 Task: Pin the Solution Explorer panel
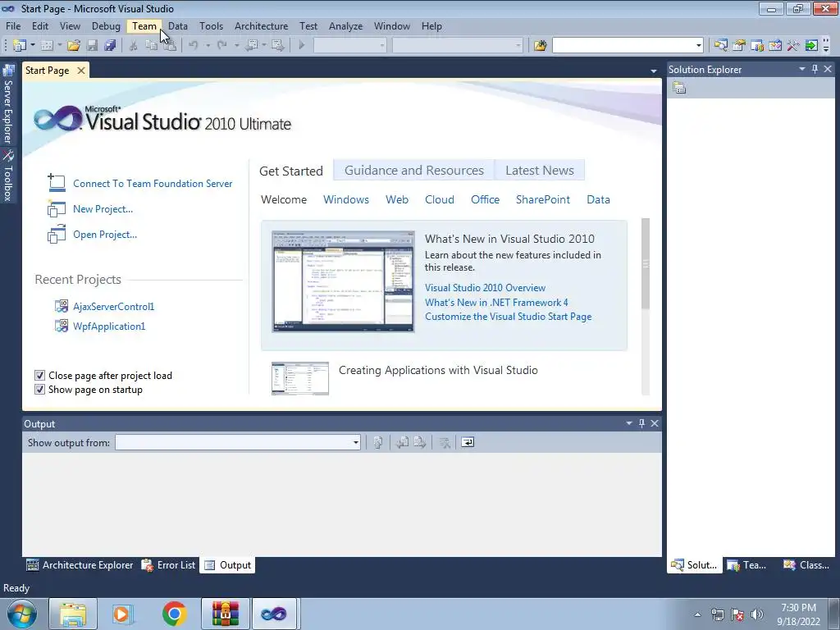click(x=815, y=69)
